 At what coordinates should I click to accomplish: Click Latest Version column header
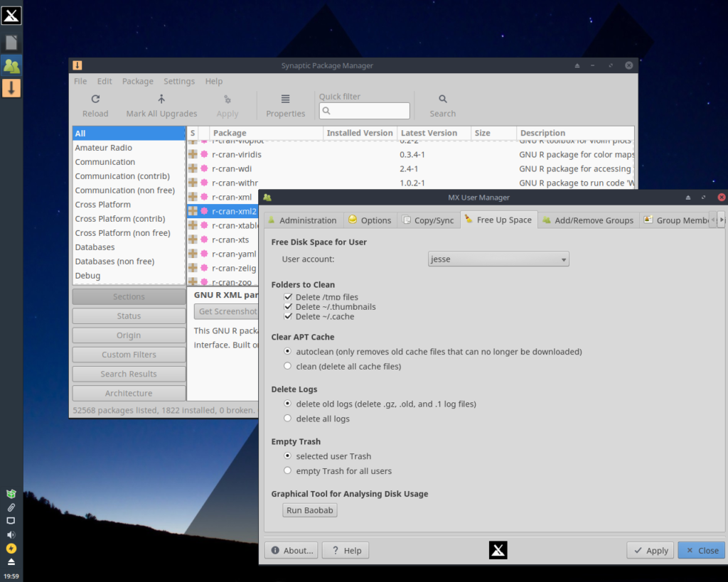(434, 133)
